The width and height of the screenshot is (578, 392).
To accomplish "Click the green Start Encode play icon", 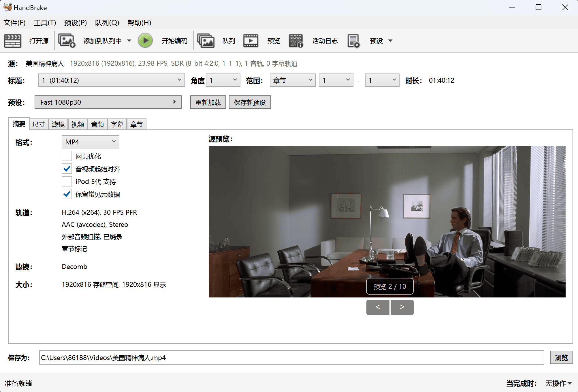I will (145, 41).
